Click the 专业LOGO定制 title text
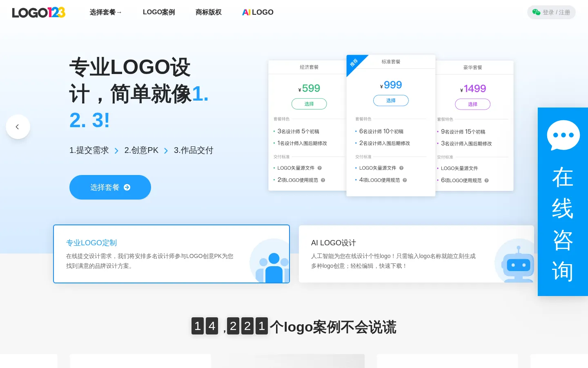Screen dimensions: 588x368 (91, 243)
